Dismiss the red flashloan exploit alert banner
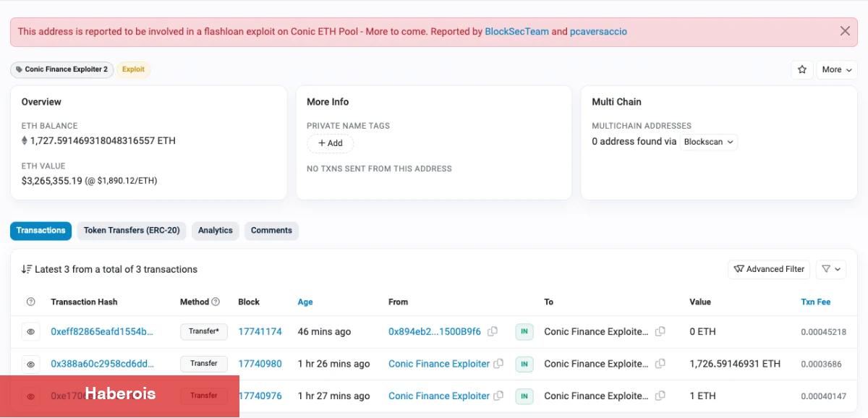This screenshot has height=418, width=868. pyautogui.click(x=845, y=31)
